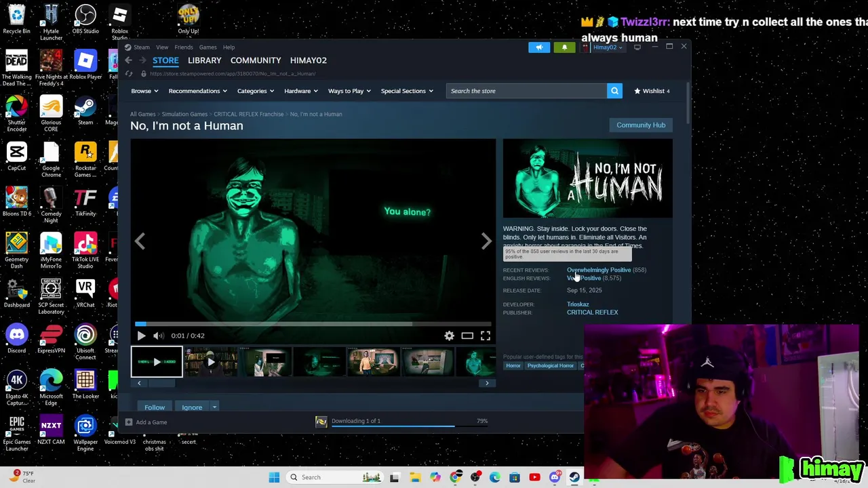Open File Explorer from the taskbar

(415, 477)
